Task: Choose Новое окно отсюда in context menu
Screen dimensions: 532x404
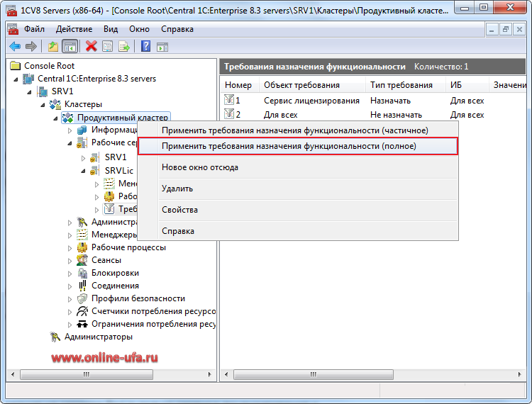Action: tap(298, 167)
